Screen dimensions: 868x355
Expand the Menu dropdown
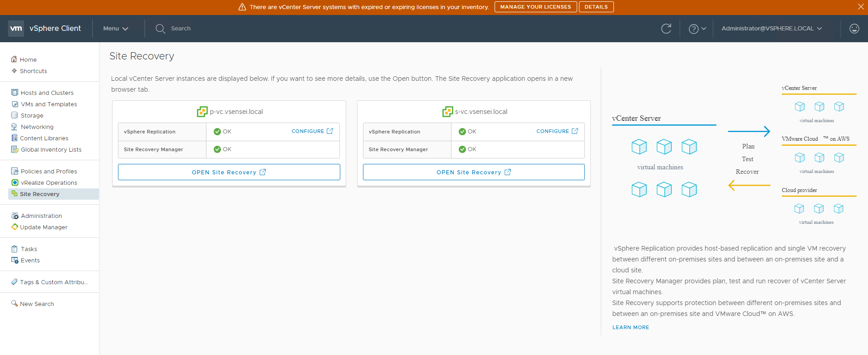(115, 29)
